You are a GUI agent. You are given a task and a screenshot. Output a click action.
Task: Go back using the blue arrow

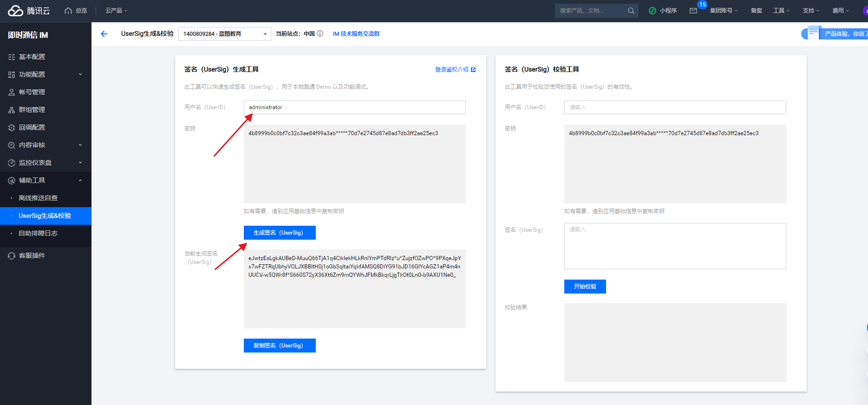tap(104, 34)
